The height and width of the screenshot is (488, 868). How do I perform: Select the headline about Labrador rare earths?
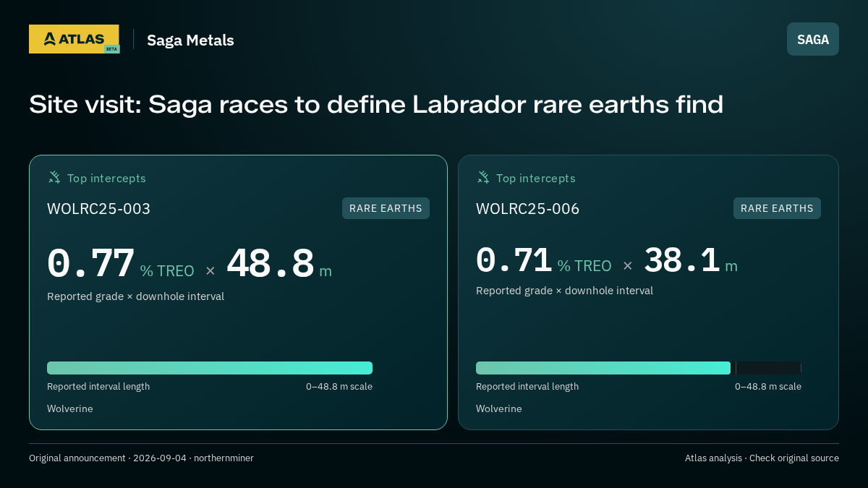tap(376, 105)
